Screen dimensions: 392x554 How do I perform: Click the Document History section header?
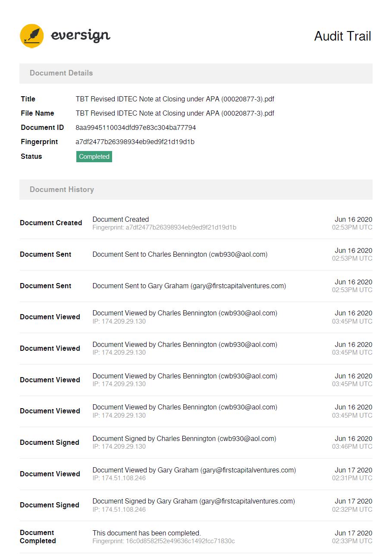click(x=62, y=189)
